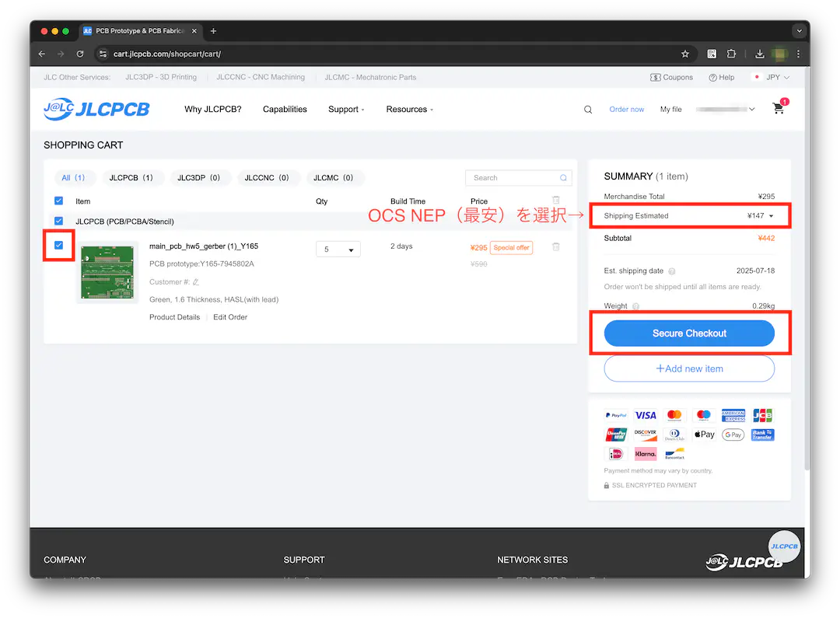
Task: Click the cart Search input field
Action: pyautogui.click(x=519, y=178)
